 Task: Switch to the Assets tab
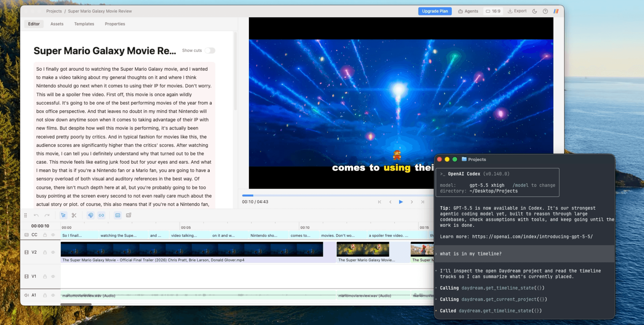tap(57, 24)
